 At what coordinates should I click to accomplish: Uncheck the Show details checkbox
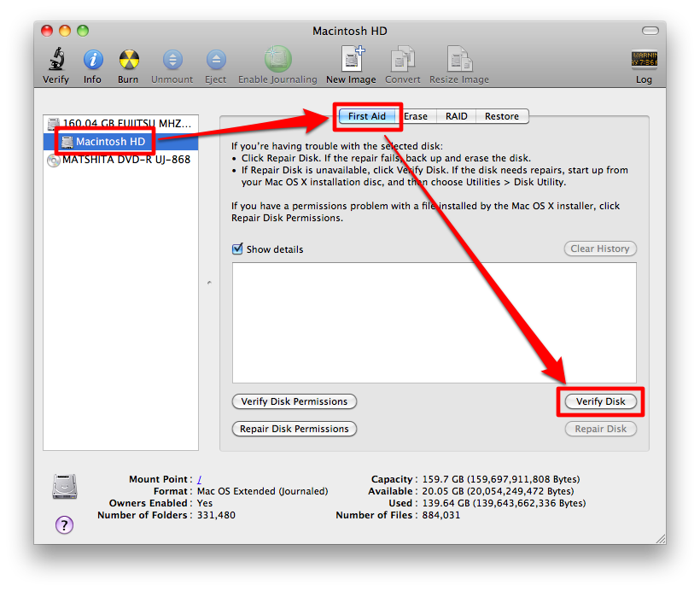click(x=238, y=249)
